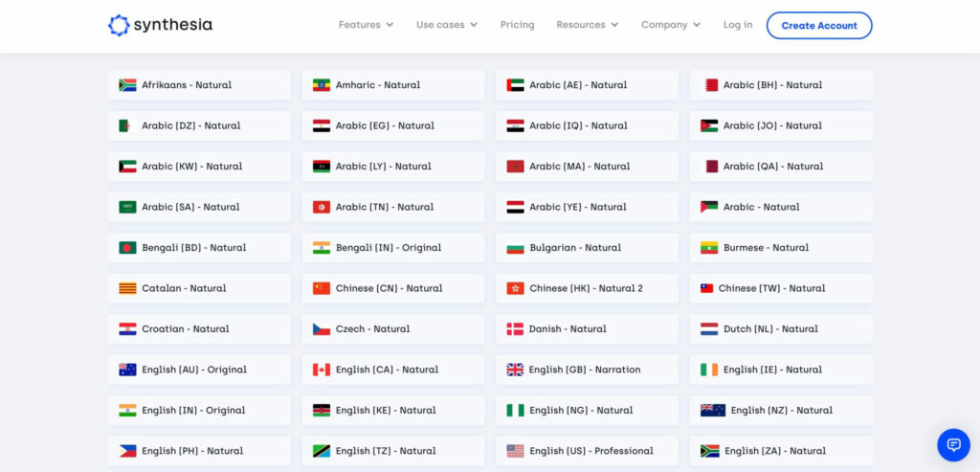Image resolution: width=980 pixels, height=472 pixels.
Task: Click the UK flag next to English (GB)
Action: point(515,370)
